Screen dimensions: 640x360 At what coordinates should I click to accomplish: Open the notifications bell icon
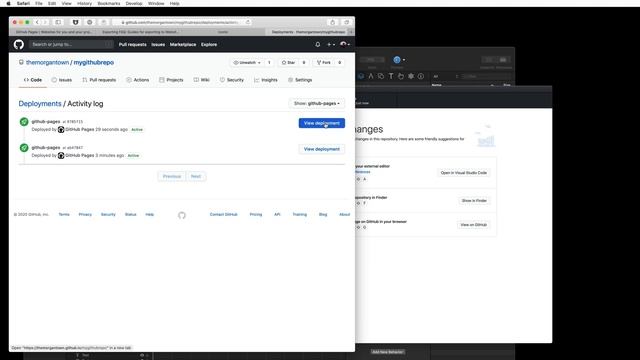318,44
